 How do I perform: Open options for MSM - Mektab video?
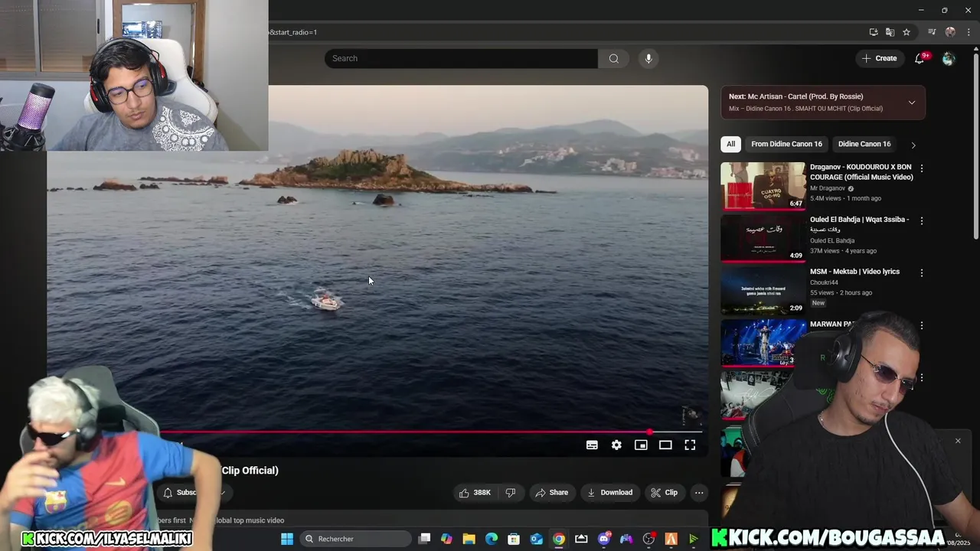[922, 273]
